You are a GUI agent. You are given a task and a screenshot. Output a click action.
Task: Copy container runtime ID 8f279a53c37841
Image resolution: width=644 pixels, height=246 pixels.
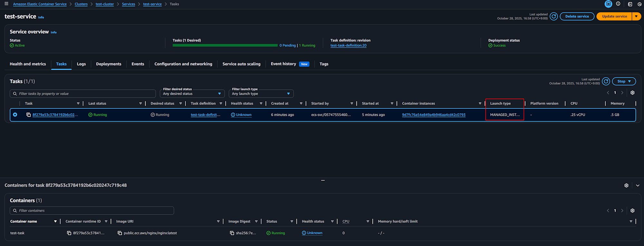69,233
